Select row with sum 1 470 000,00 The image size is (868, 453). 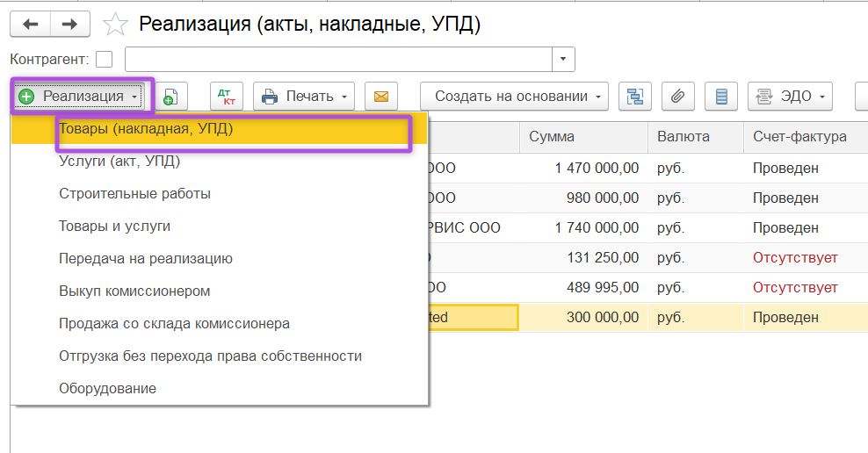pos(647,169)
